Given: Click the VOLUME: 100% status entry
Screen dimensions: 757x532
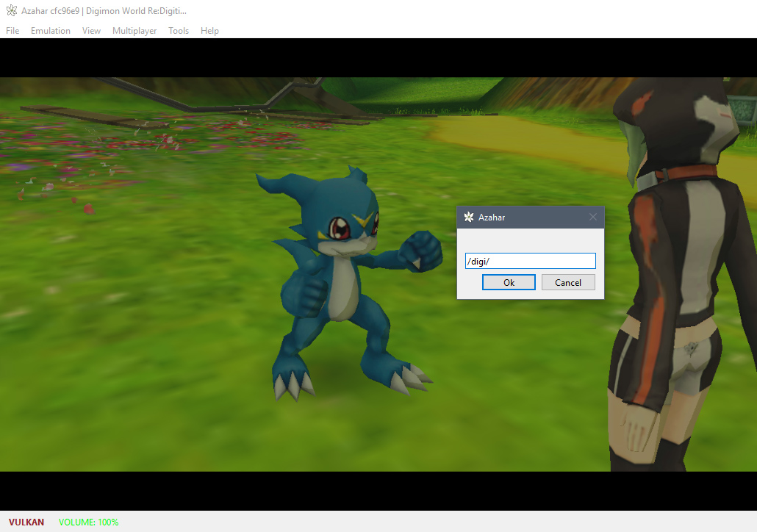Looking at the screenshot, I should click(x=88, y=522).
